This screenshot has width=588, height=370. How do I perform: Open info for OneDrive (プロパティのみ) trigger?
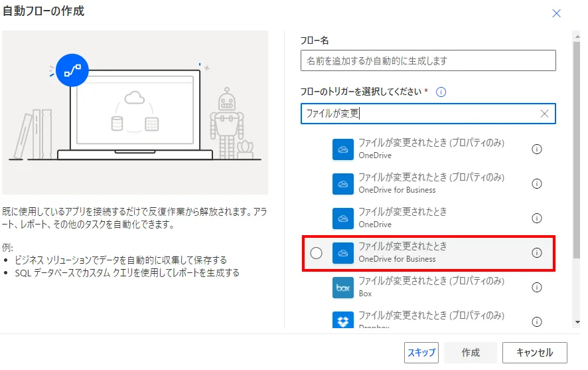[537, 149]
